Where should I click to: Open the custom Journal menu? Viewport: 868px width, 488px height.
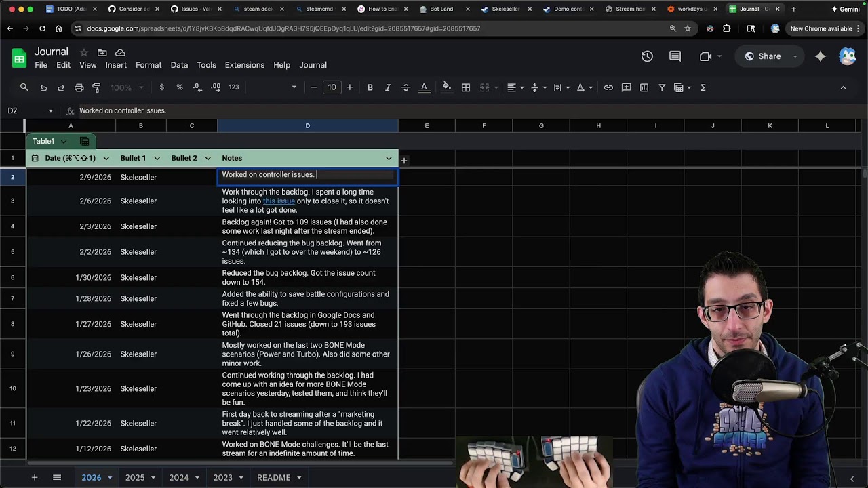pos(313,65)
